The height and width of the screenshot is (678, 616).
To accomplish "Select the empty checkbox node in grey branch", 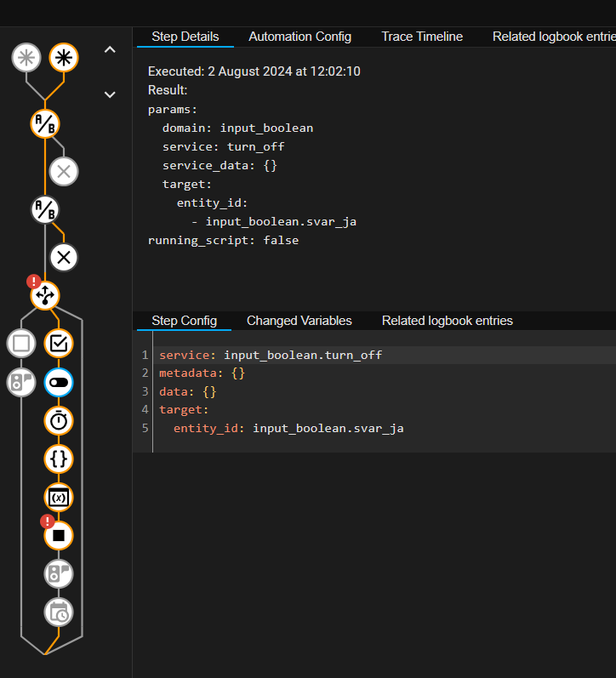I will point(21,344).
